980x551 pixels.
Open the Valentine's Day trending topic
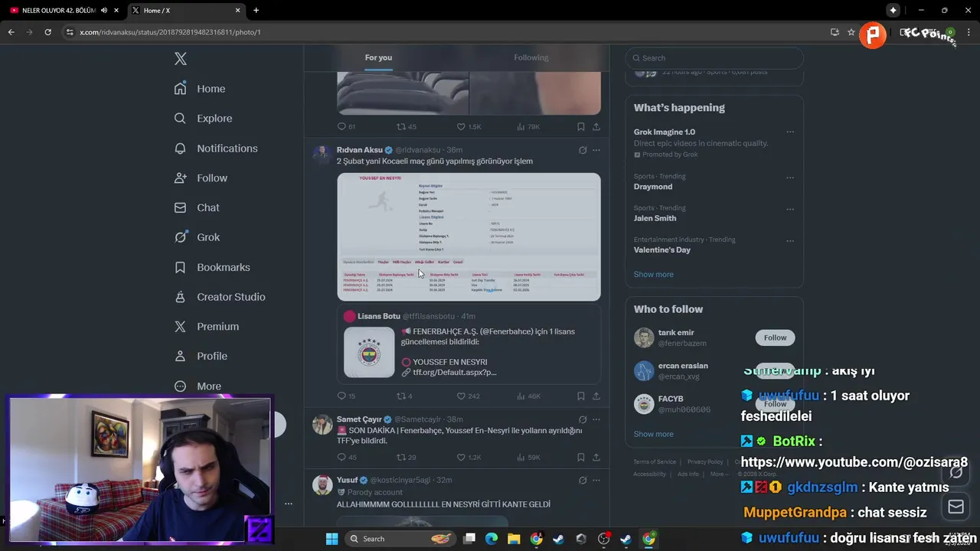coord(662,250)
